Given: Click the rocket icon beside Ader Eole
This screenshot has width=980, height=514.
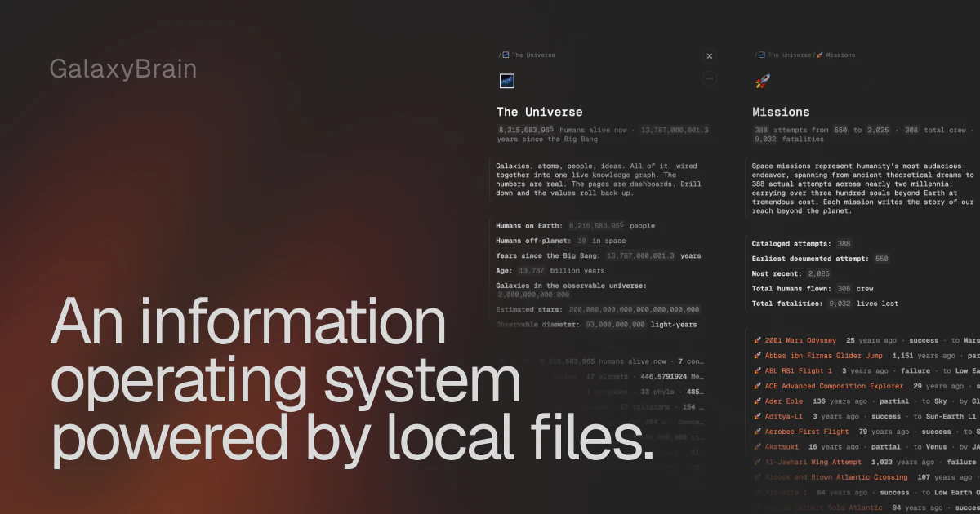Looking at the screenshot, I should [x=758, y=401].
